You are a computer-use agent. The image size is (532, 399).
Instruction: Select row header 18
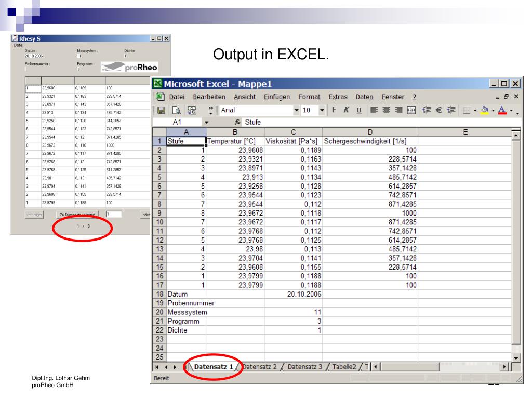[x=159, y=294]
